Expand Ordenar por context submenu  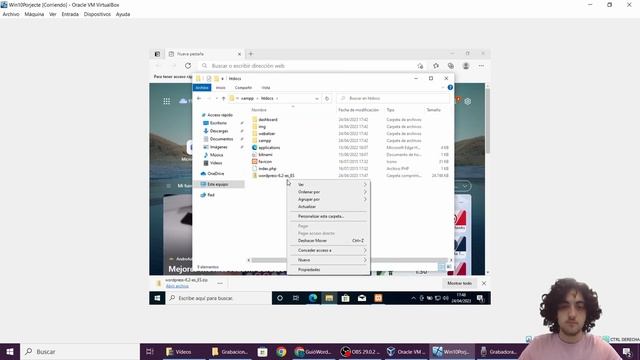click(x=329, y=192)
